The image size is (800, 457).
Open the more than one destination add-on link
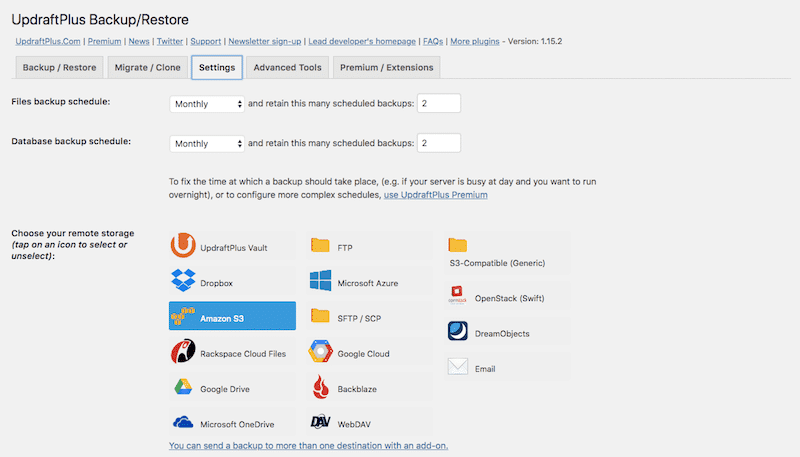point(309,445)
